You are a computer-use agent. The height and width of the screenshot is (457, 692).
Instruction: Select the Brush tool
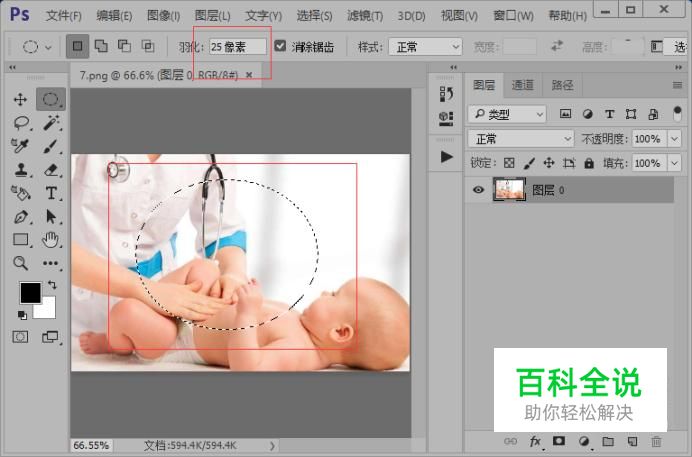coord(50,146)
